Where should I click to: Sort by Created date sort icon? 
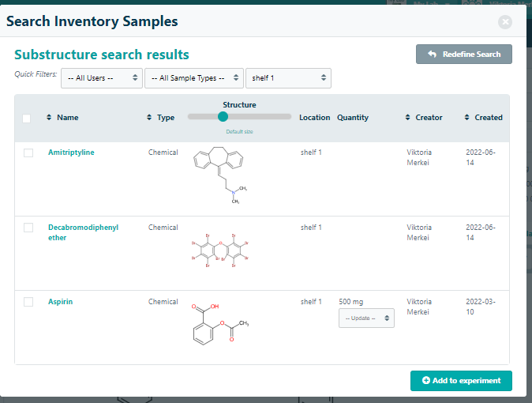tap(467, 118)
